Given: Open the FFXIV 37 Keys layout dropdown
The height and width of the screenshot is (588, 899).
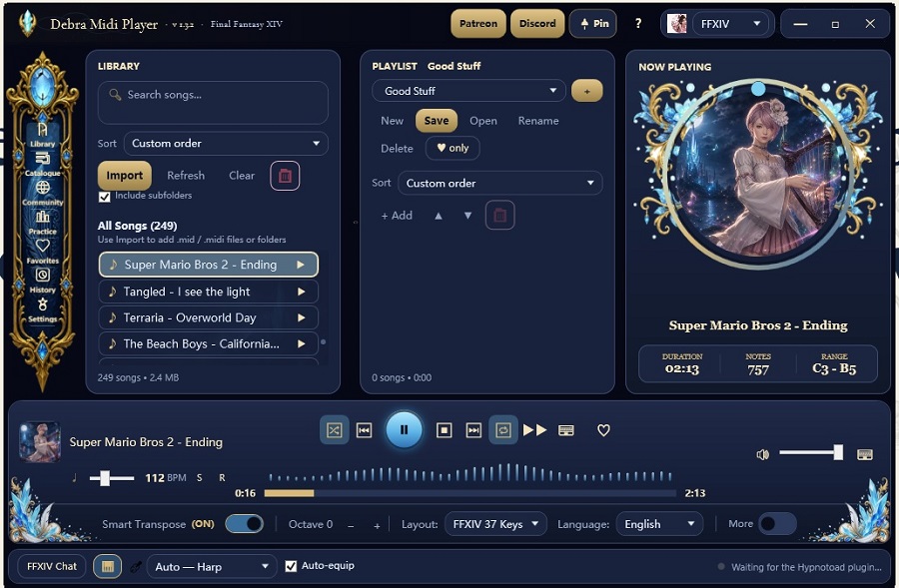Looking at the screenshot, I should (x=495, y=524).
